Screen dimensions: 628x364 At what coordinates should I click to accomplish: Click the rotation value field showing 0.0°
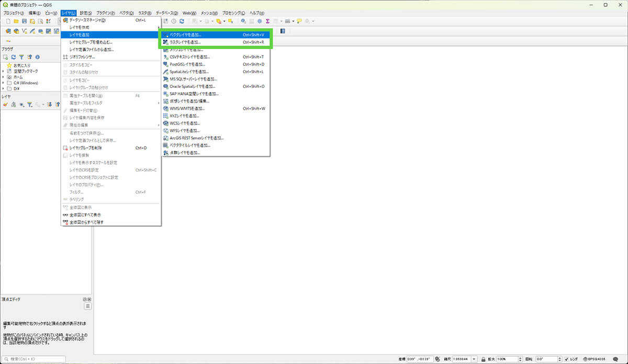click(546, 359)
